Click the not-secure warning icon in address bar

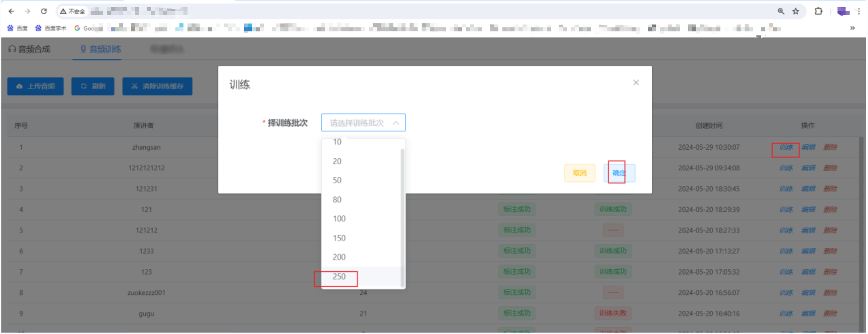tap(63, 11)
